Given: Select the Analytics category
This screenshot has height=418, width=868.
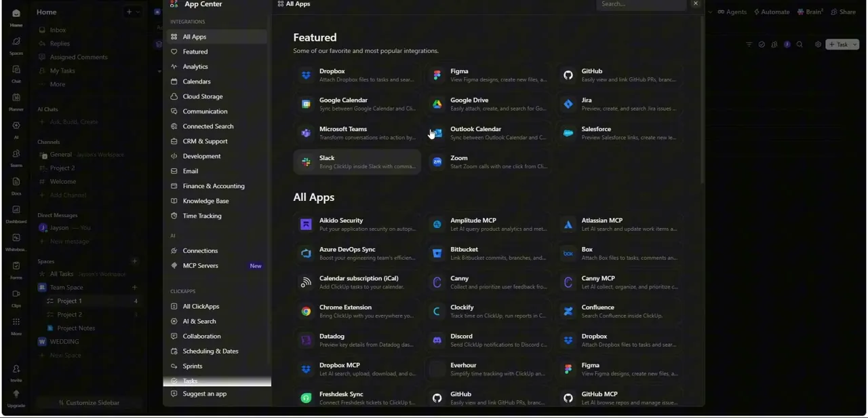Looking at the screenshot, I should [217, 66].
